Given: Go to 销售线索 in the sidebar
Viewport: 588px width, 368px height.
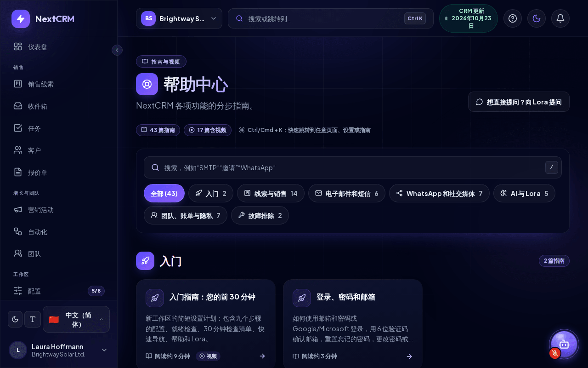Looking at the screenshot, I should click(x=59, y=84).
